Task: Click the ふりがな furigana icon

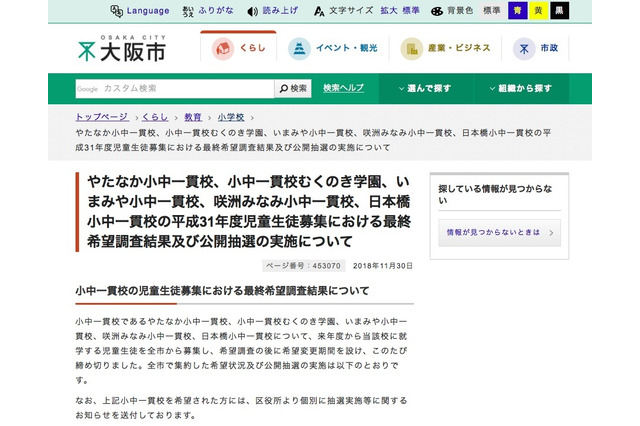Action: [x=188, y=11]
